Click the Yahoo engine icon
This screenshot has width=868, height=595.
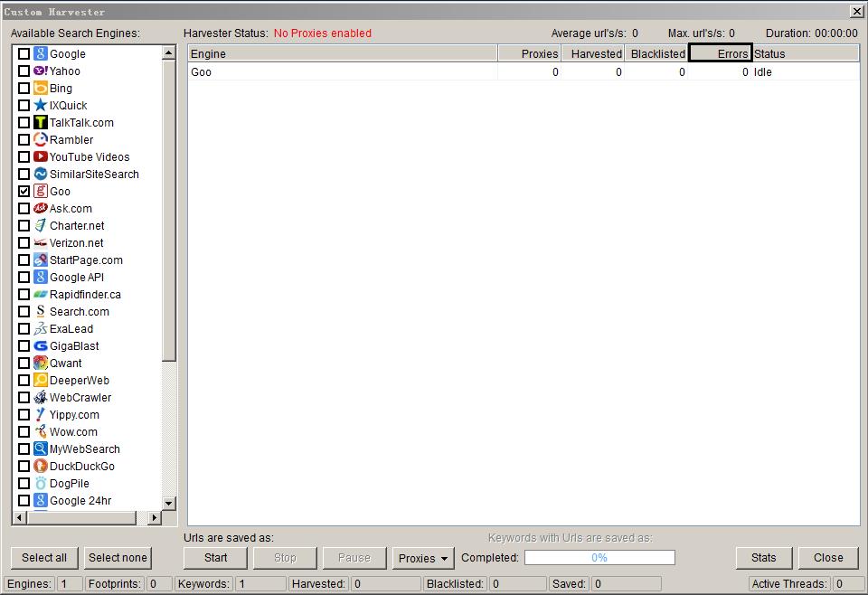click(41, 71)
